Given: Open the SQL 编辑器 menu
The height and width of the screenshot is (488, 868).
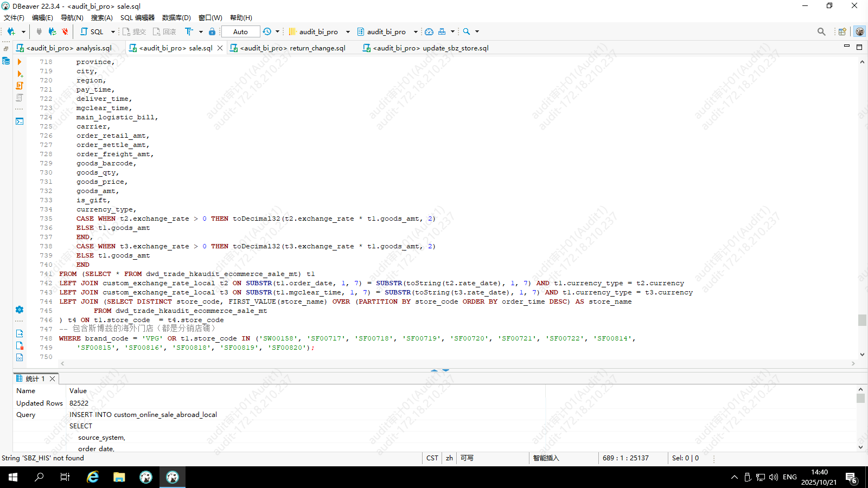Looking at the screenshot, I should (x=137, y=18).
